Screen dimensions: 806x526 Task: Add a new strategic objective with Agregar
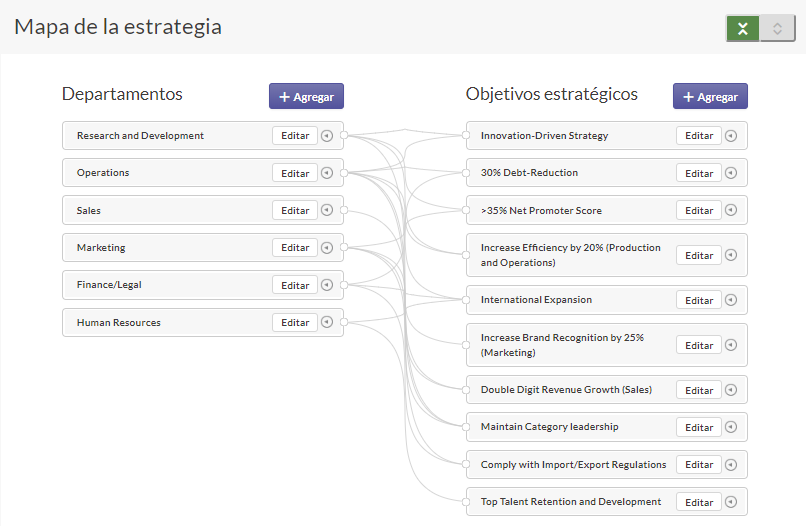(x=710, y=96)
